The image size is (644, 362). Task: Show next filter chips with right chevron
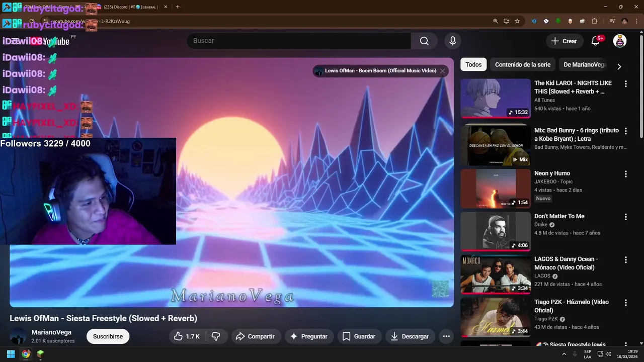point(619,66)
